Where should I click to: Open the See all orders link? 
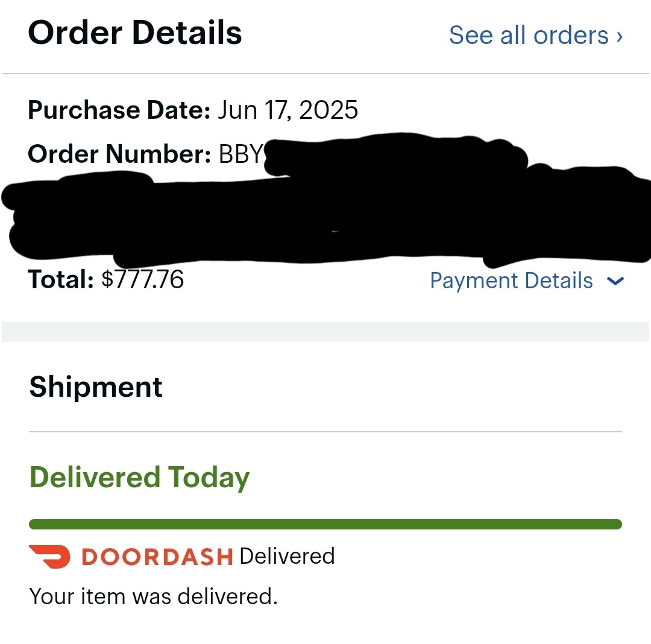point(536,35)
